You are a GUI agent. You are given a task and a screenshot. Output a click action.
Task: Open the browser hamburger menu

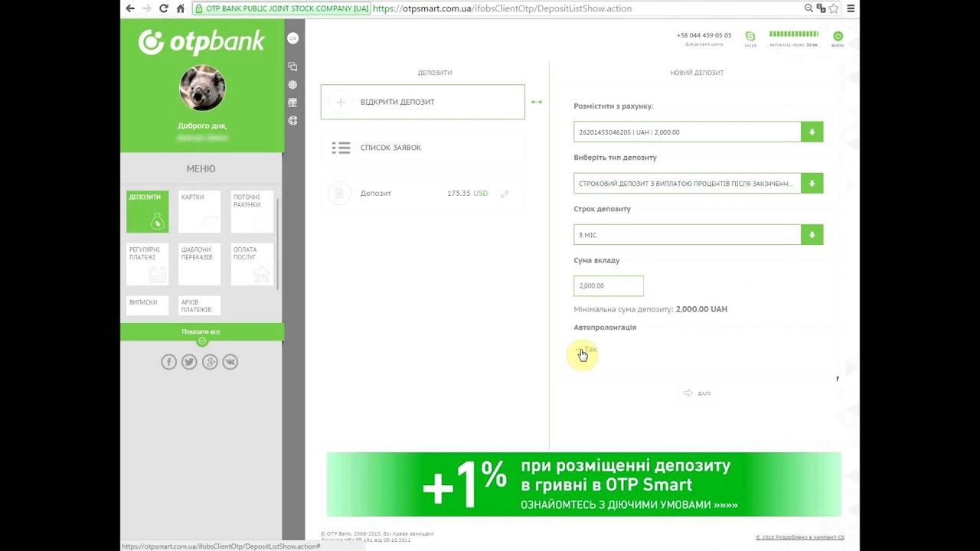851,8
